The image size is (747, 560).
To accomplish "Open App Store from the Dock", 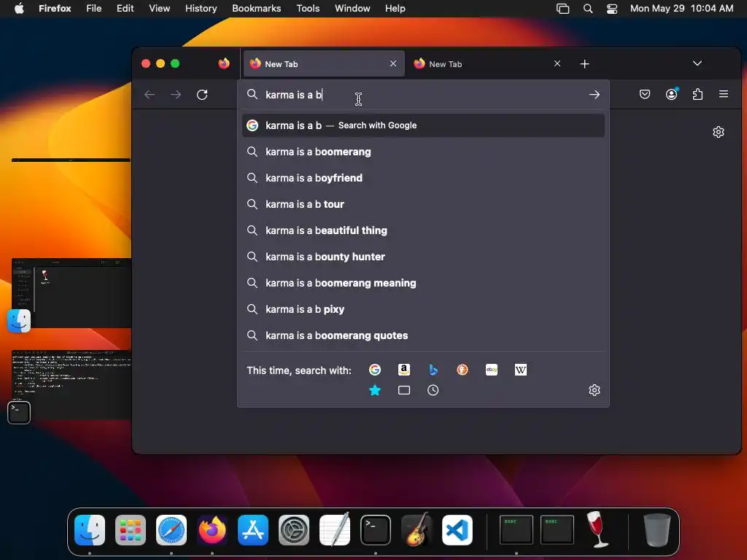I will (x=253, y=530).
